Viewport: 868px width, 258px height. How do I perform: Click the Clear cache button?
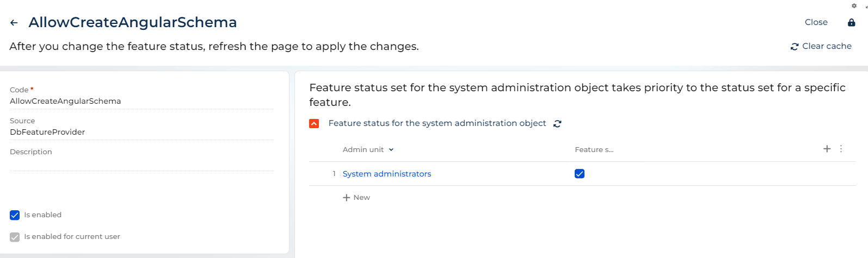821,46
